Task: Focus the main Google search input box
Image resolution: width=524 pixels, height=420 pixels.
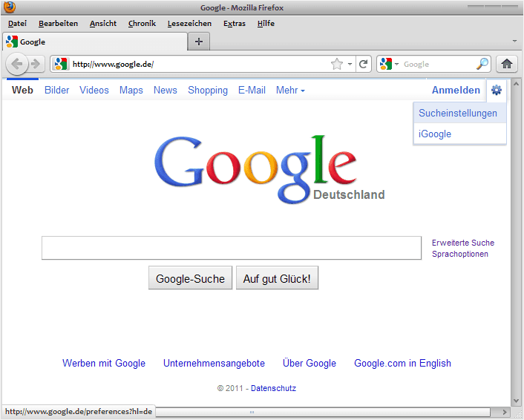Action: coord(232,248)
